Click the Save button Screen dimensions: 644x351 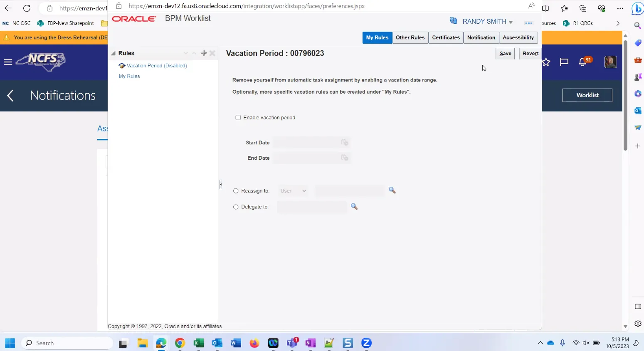pos(505,54)
